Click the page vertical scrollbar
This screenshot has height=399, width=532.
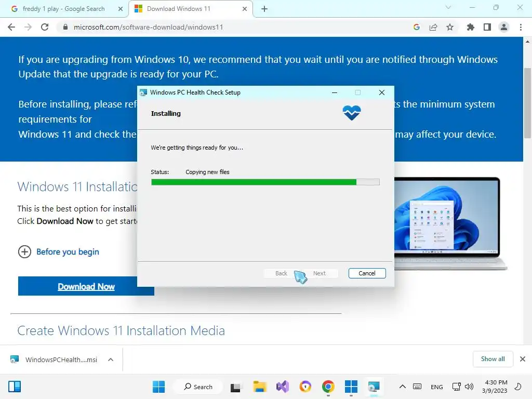point(527,103)
